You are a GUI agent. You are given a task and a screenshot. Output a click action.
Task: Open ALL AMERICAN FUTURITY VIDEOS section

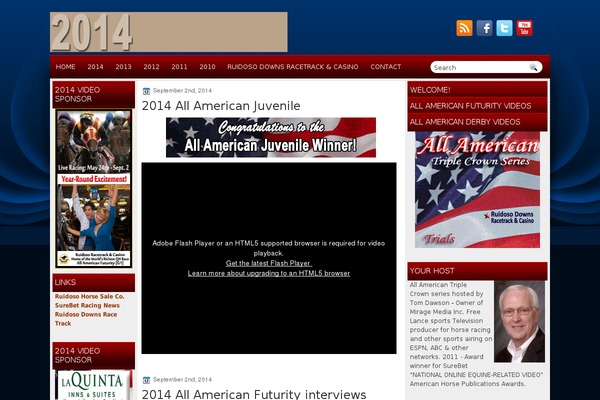pos(477,106)
